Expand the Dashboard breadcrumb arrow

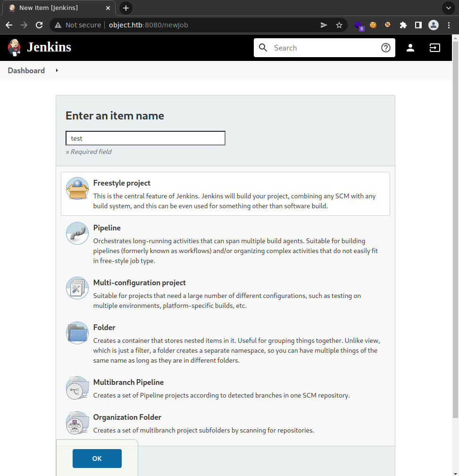pos(57,70)
